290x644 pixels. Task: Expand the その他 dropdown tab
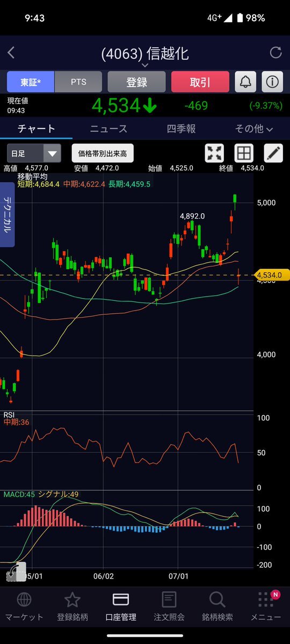tap(254, 129)
